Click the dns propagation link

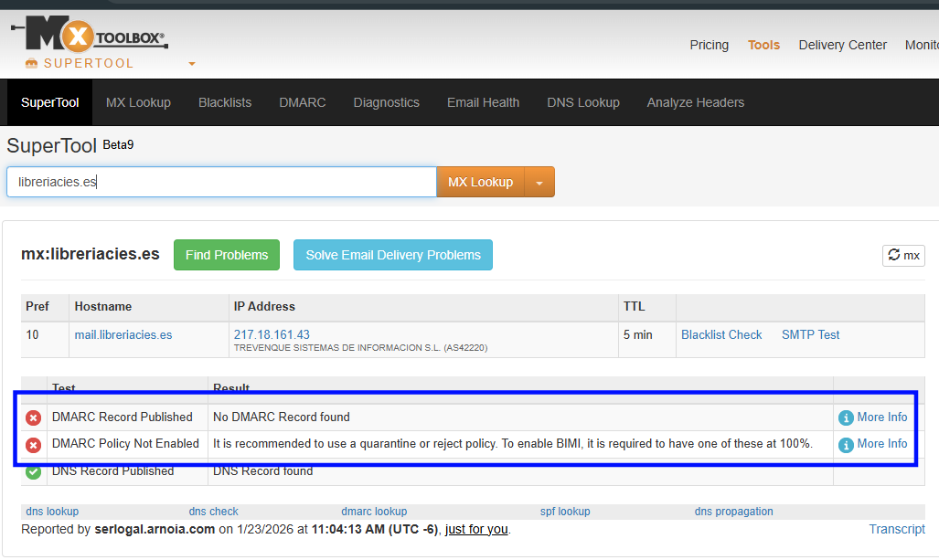pyautogui.click(x=733, y=512)
